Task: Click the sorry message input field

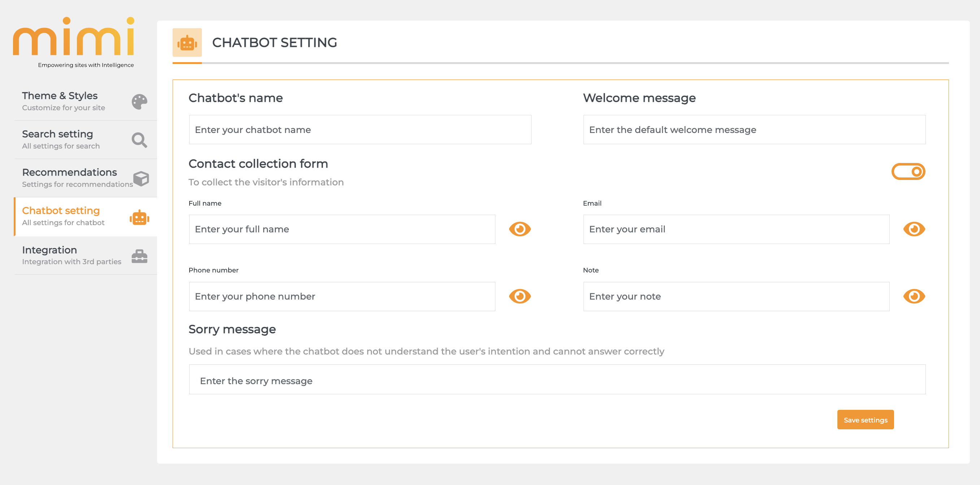Action: [556, 379]
